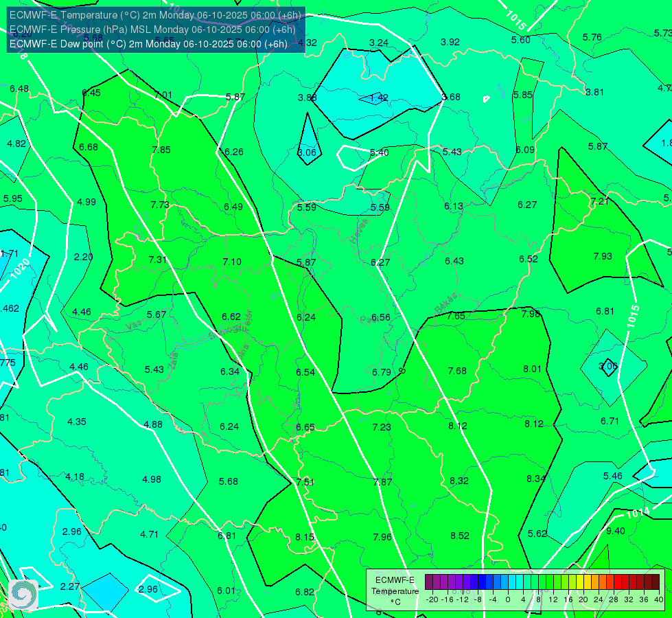672x618 pixels.
Task: Click the 2.27 temperature value
Action: (x=69, y=586)
